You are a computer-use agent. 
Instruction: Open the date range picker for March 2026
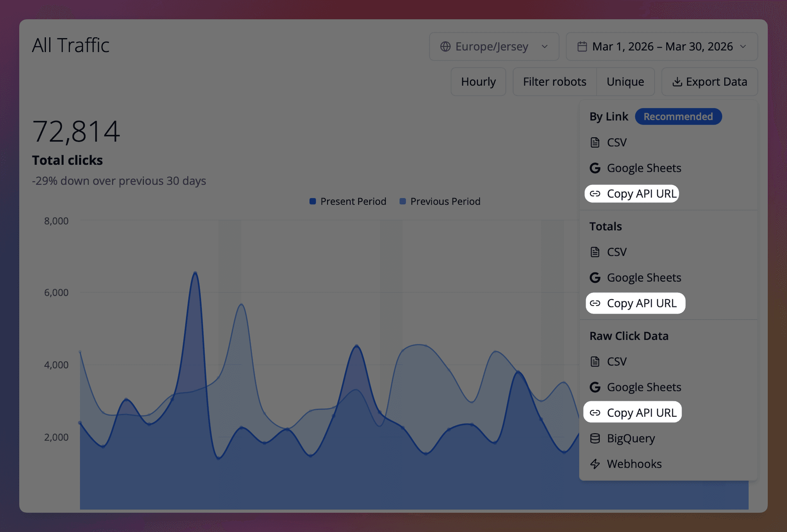coord(662,46)
